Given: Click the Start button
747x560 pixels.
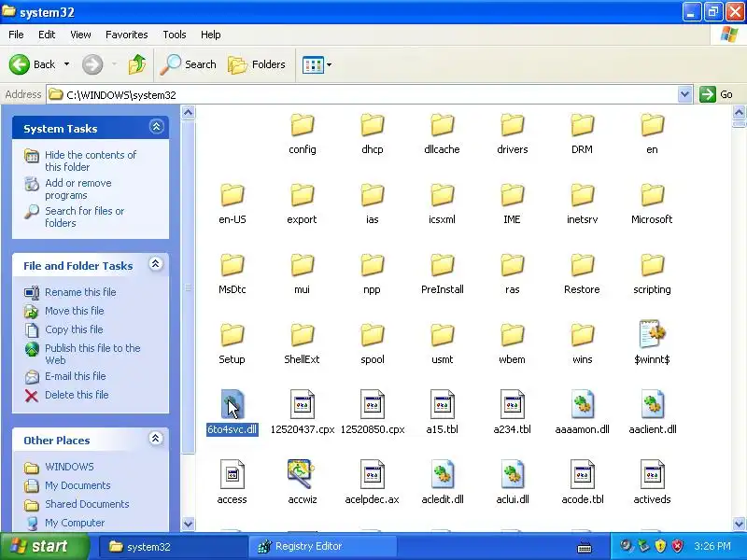Looking at the screenshot, I should (x=45, y=546).
